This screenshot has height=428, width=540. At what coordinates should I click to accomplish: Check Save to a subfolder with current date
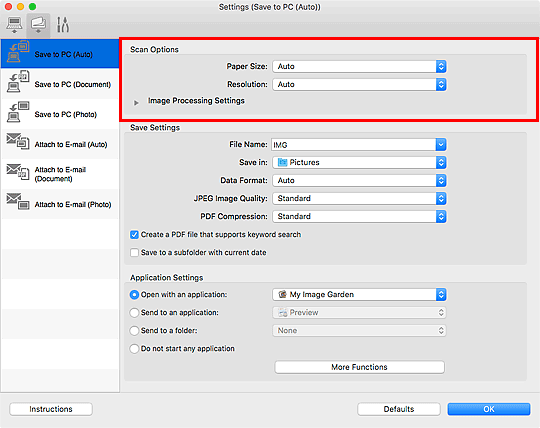point(134,253)
